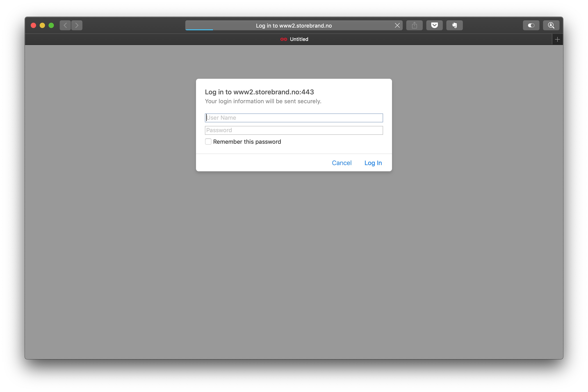Cancel the login dialog
The height and width of the screenshot is (392, 588).
(x=341, y=163)
